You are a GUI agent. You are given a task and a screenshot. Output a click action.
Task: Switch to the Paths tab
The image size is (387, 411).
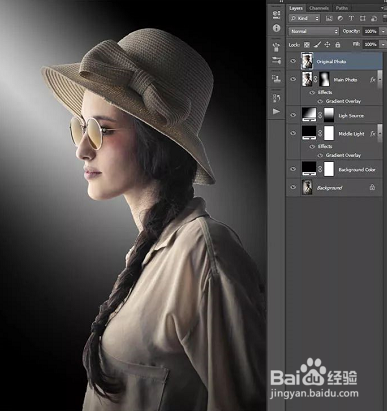(342, 8)
